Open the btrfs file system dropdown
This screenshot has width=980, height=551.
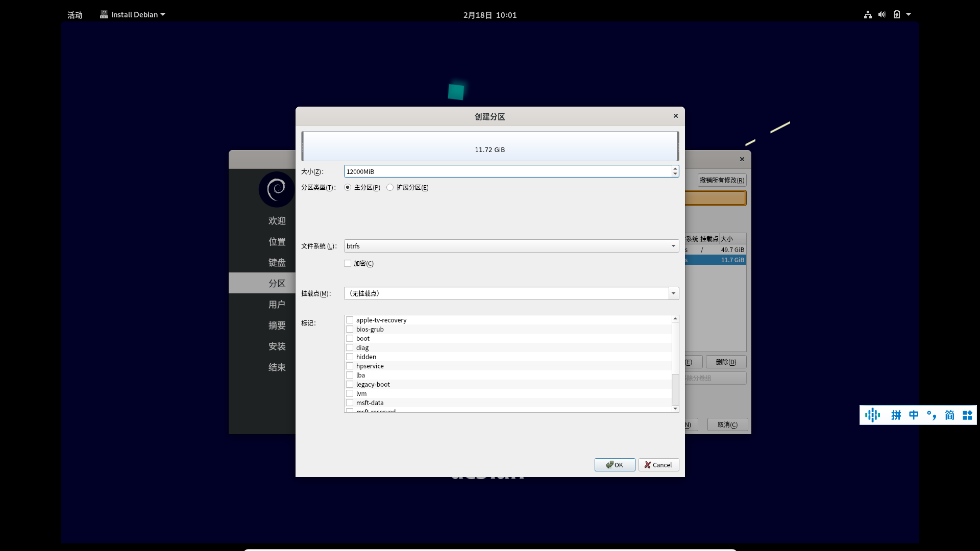[x=511, y=246]
